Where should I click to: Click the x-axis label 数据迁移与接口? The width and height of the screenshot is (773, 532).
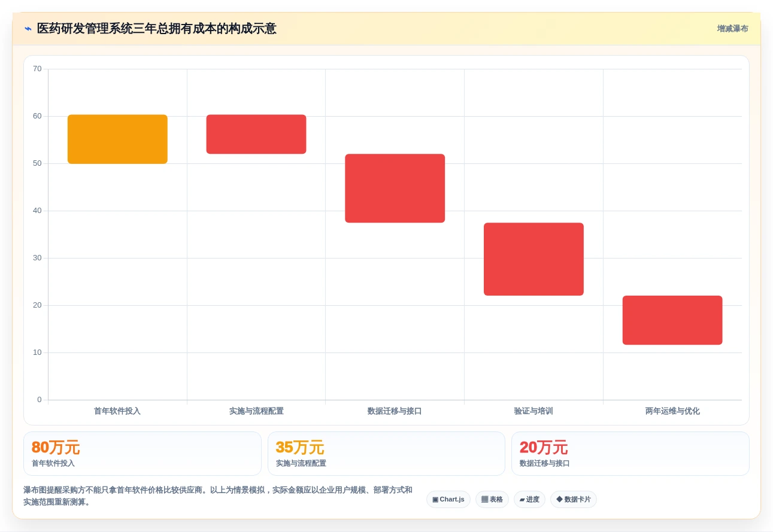pyautogui.click(x=395, y=411)
